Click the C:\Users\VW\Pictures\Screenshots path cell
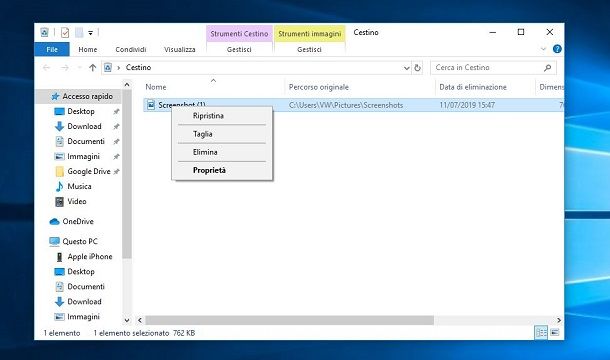Screen dimensions: 610x360 [346, 105]
